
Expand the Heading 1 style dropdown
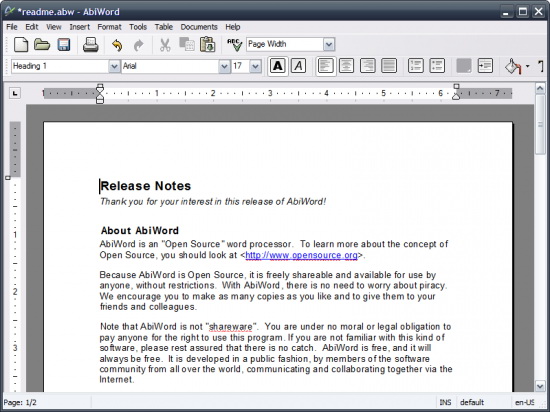coord(114,66)
